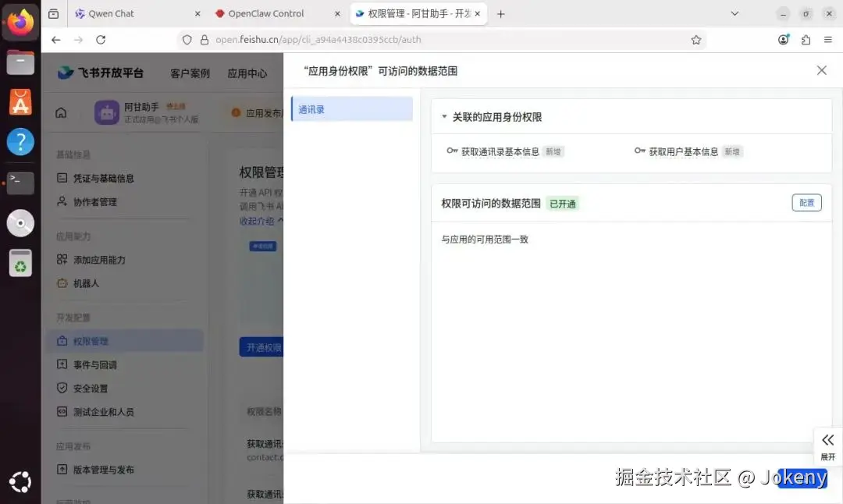Click the 阿甘助手 robot app icon

point(106,112)
